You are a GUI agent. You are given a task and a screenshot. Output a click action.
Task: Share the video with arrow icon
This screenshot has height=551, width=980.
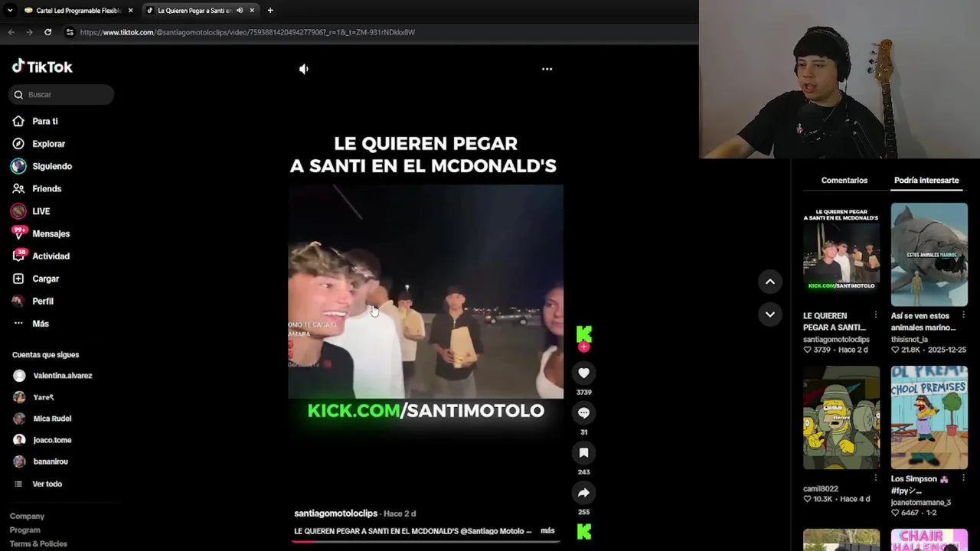583,493
